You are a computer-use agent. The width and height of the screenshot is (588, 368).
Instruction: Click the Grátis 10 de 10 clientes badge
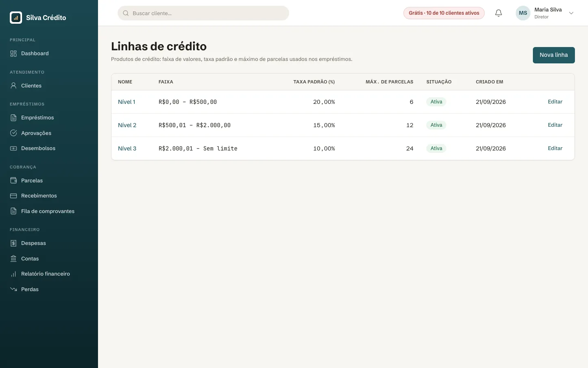pyautogui.click(x=444, y=13)
